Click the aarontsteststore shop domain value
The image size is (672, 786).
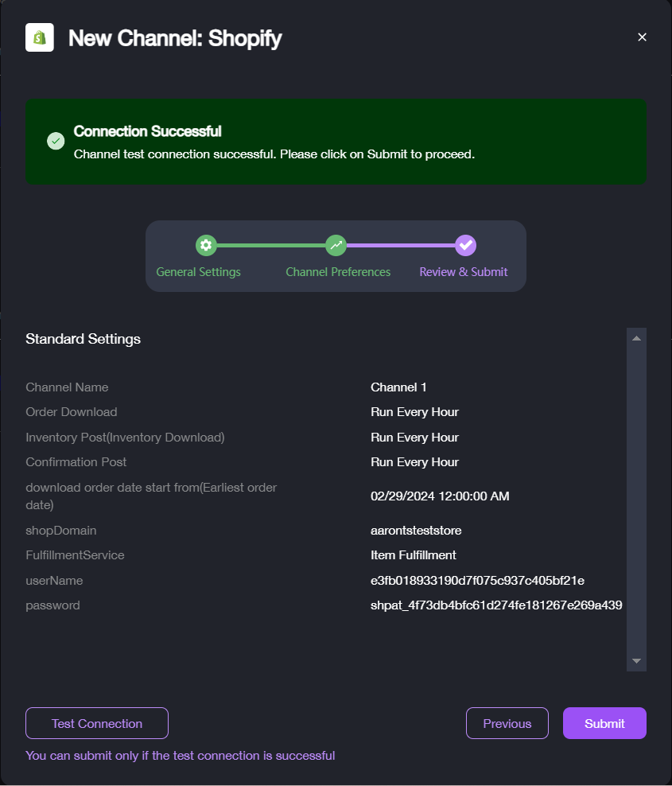point(416,531)
